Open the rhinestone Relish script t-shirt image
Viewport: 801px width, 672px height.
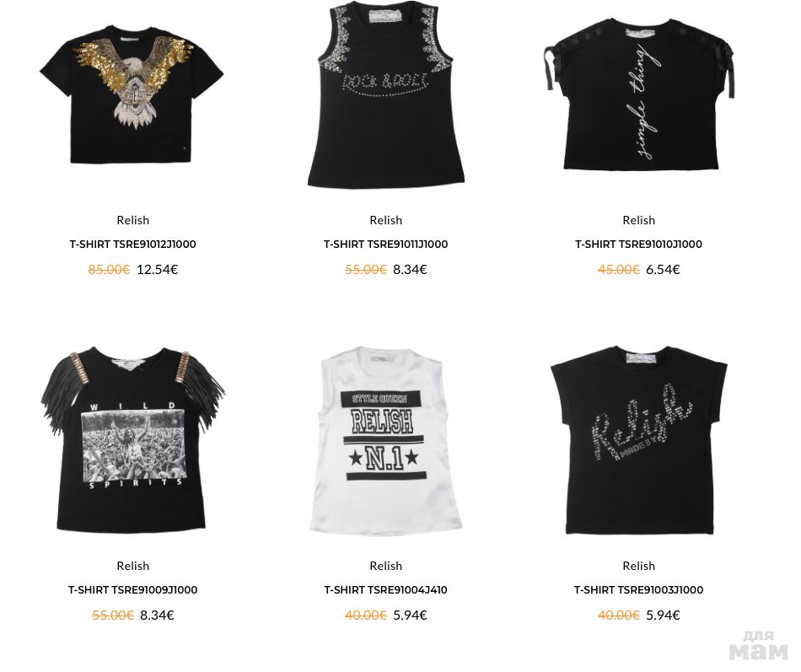(x=639, y=440)
